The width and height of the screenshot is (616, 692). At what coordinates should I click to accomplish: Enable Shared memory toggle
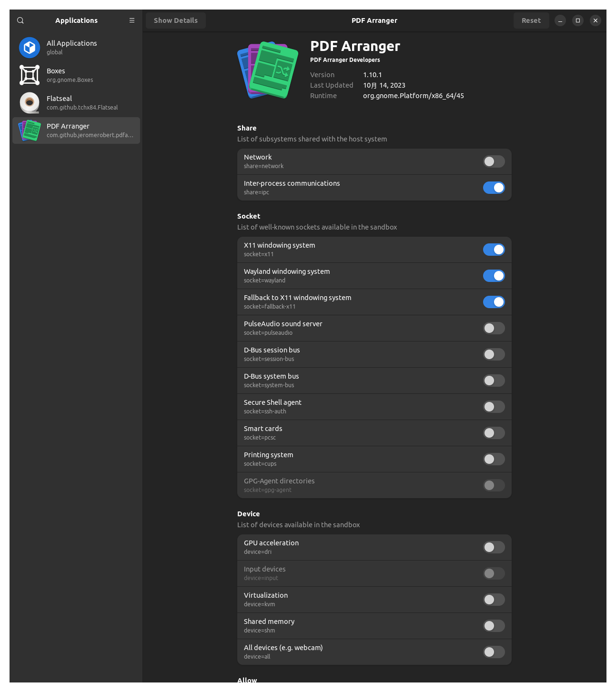tap(494, 626)
